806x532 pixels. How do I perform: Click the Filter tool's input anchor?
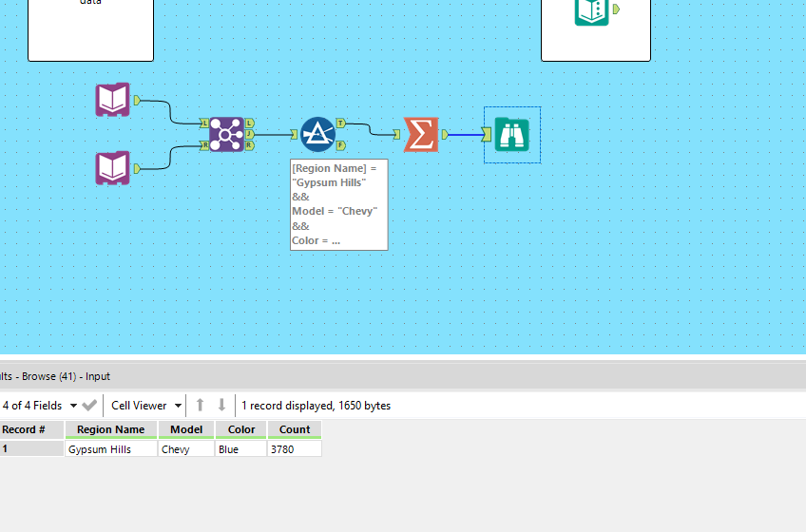295,135
